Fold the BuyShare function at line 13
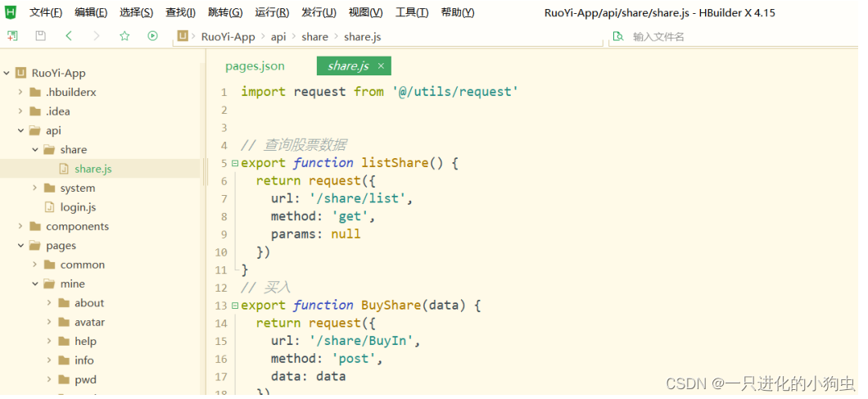 (x=235, y=306)
